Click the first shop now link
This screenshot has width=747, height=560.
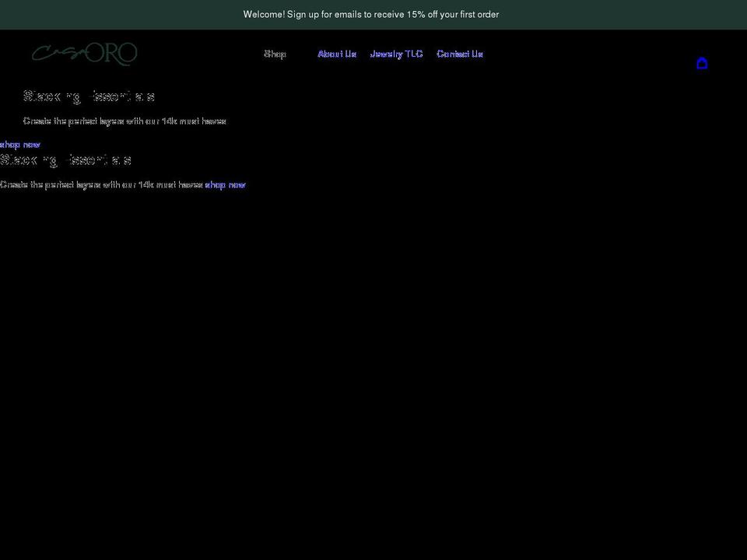tap(20, 144)
